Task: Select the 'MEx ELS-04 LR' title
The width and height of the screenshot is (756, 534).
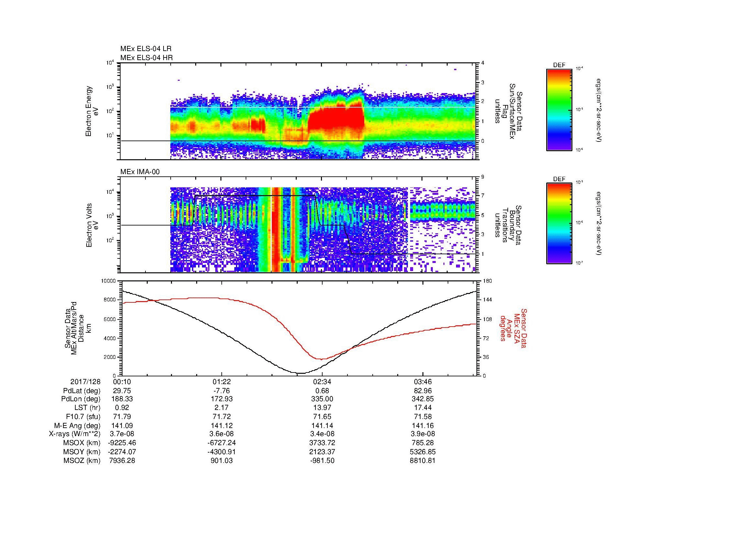Action: (x=146, y=49)
